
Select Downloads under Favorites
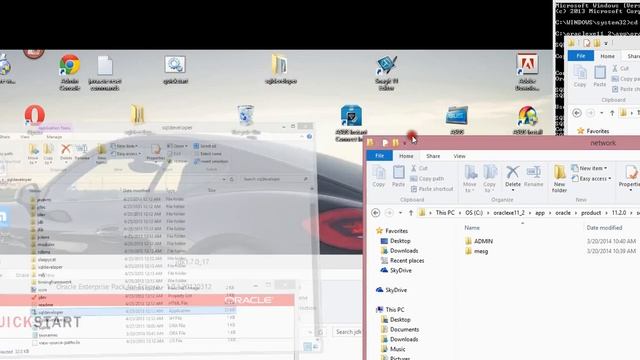coord(399,251)
